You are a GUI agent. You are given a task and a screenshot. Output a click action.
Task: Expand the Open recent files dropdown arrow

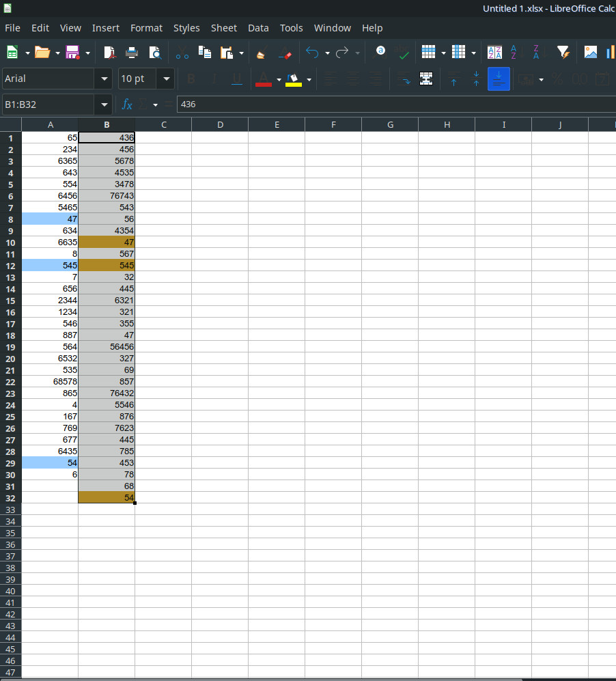[x=57, y=53]
